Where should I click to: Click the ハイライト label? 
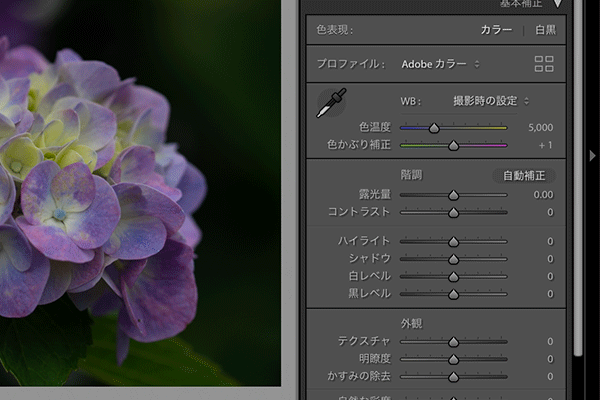click(364, 241)
